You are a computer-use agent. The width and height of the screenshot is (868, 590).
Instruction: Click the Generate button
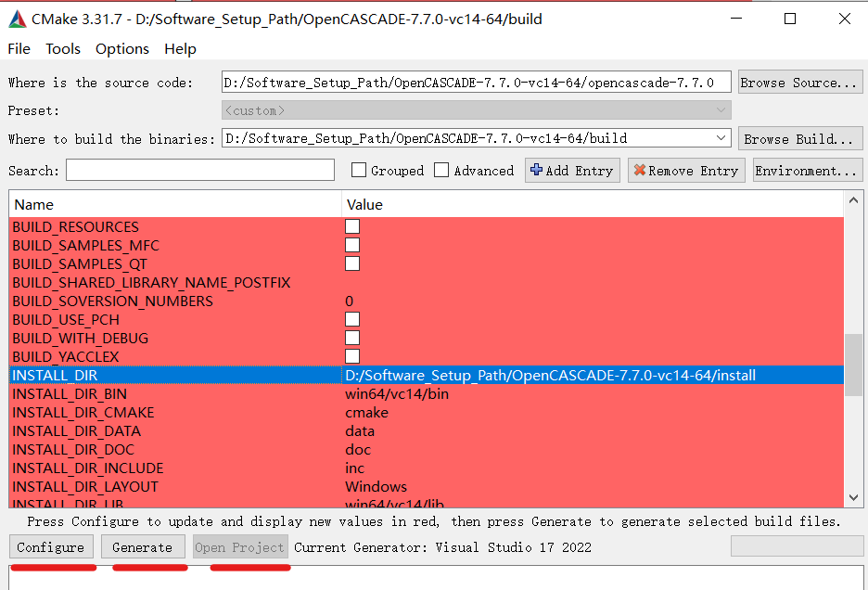pos(143,547)
